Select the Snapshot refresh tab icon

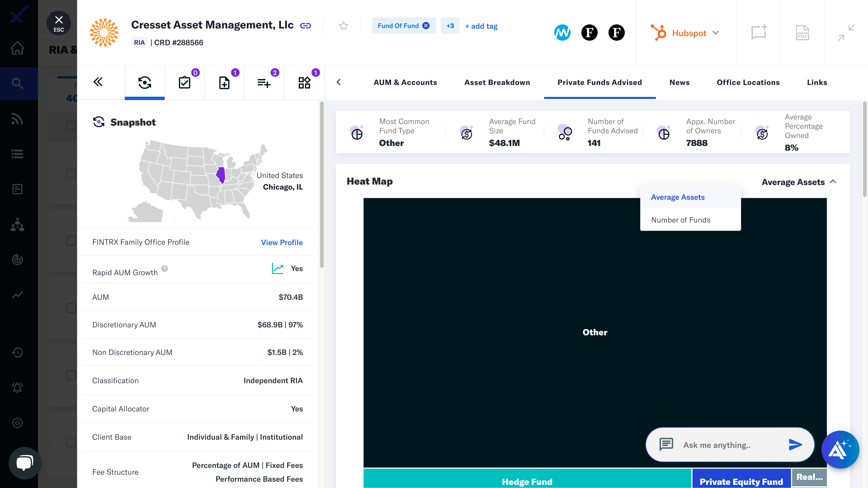[145, 82]
